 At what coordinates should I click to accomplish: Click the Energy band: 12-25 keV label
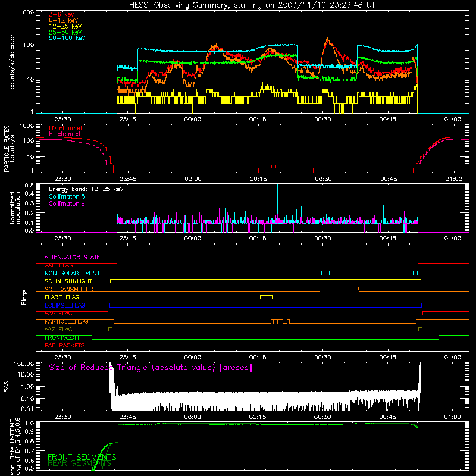pos(86,189)
